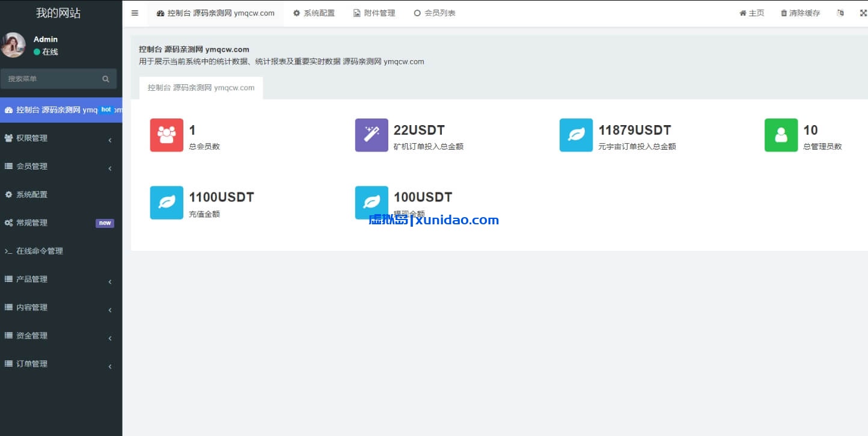Image resolution: width=868 pixels, height=436 pixels.
Task: Click the Admin avatar picture
Action: 13,45
